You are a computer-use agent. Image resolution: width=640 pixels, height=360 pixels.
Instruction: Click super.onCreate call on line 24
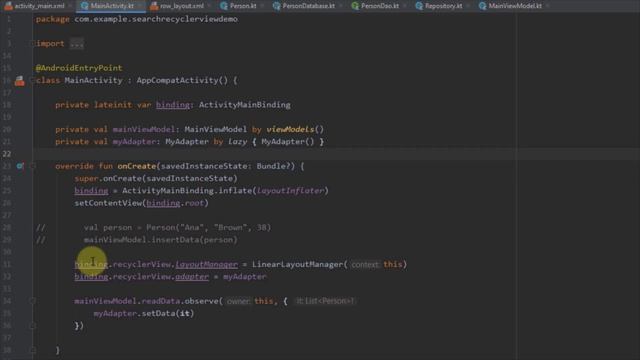click(x=156, y=178)
